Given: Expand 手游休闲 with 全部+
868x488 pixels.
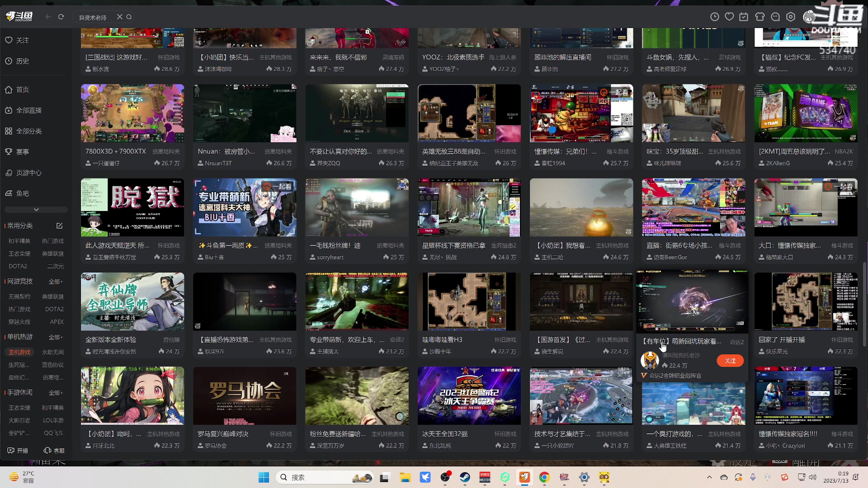Looking at the screenshot, I should pyautogui.click(x=56, y=393).
